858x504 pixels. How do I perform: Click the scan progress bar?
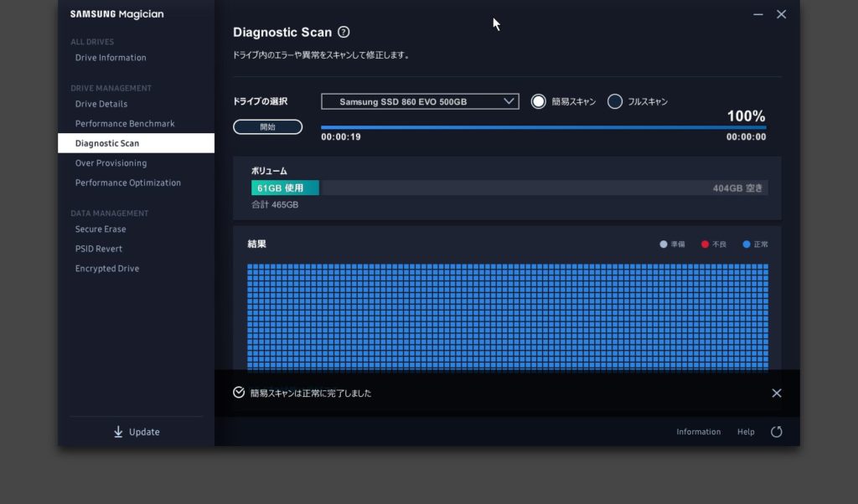click(x=543, y=127)
